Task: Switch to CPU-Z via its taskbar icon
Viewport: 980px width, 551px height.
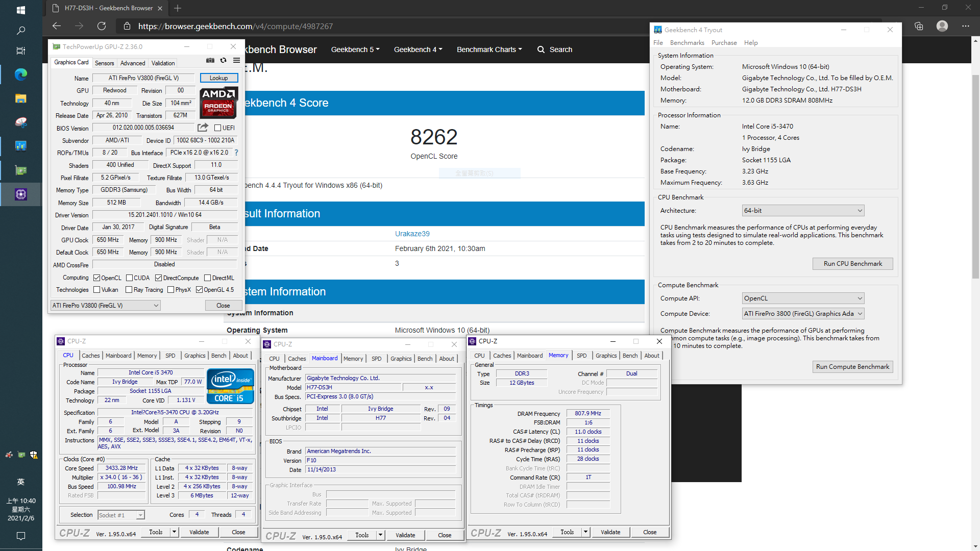Action: tap(21, 194)
